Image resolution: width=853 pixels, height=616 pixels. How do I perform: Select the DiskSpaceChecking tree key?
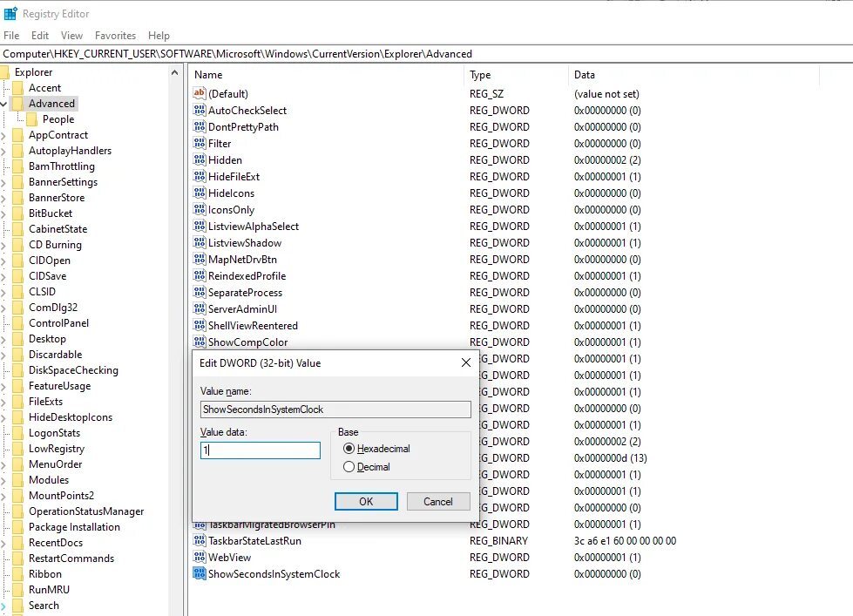[x=73, y=370]
